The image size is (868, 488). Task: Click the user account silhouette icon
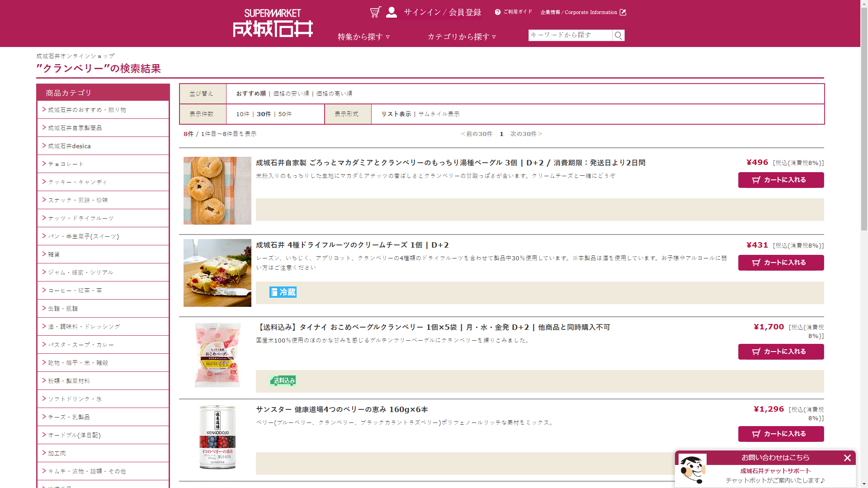pyautogui.click(x=392, y=12)
